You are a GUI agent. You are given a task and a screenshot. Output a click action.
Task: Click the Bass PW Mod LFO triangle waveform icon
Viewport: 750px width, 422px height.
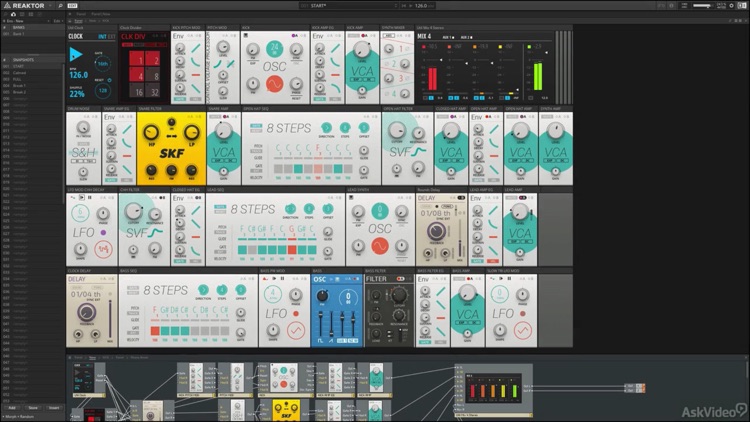point(296,330)
